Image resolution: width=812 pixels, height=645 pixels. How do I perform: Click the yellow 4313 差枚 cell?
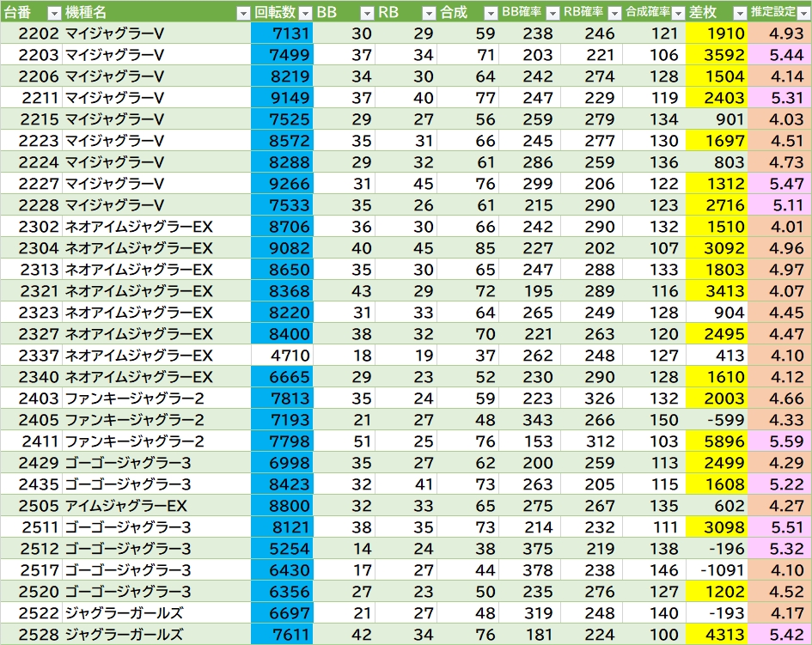(717, 635)
